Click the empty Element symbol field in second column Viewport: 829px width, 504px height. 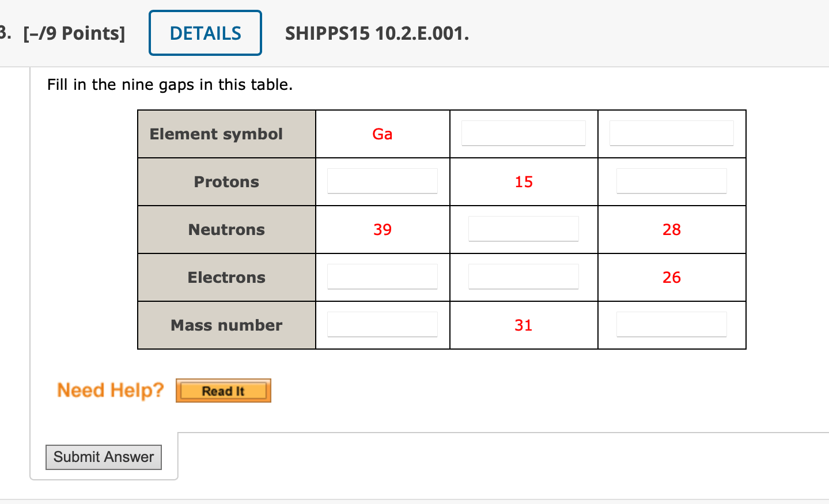(523, 133)
